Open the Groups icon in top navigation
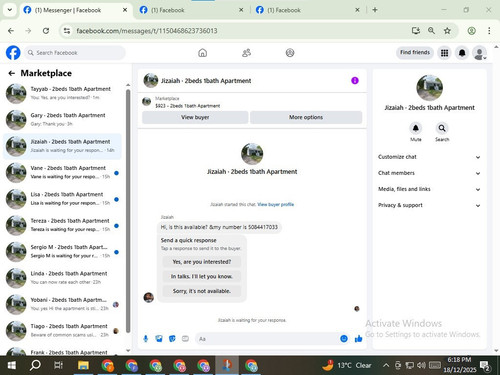This screenshot has width=500, height=375. [290, 53]
